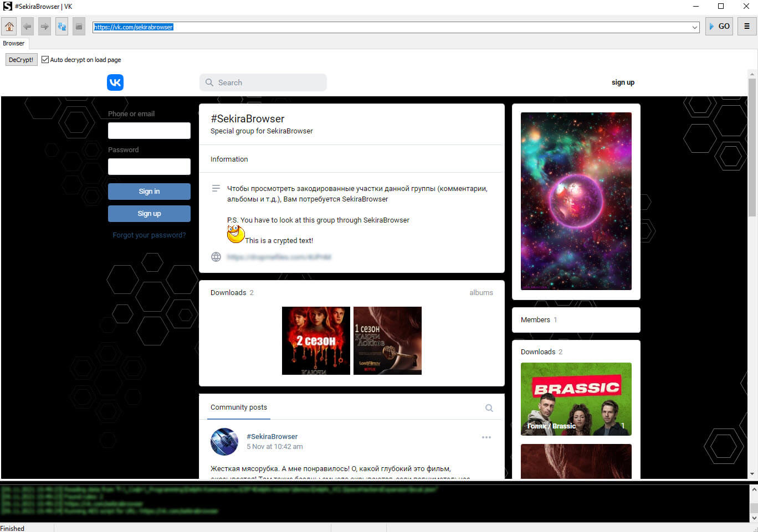Open Members list in the sidebar
The width and height of the screenshot is (758, 532).
coord(535,320)
